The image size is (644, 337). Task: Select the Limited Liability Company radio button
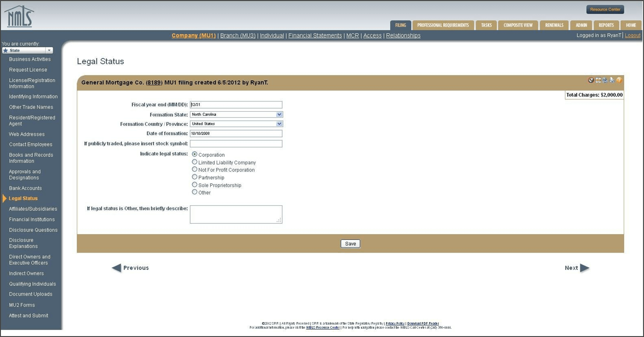(x=195, y=162)
